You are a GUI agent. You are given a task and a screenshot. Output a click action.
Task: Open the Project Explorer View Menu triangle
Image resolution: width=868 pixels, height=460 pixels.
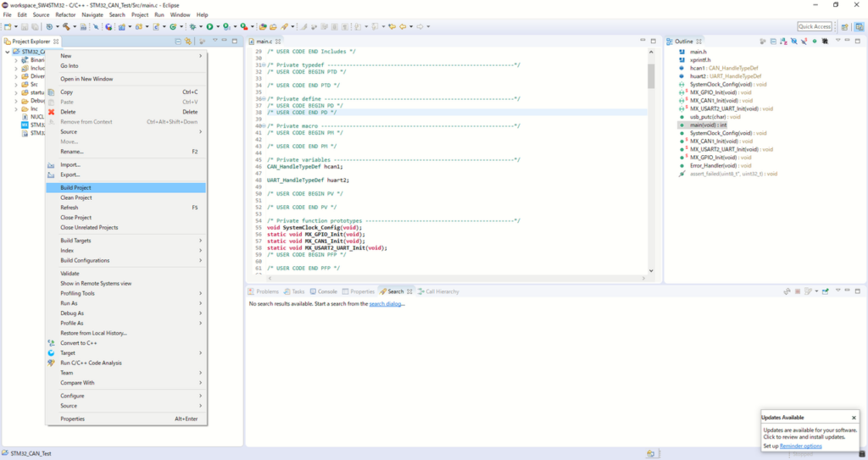pyautogui.click(x=214, y=41)
